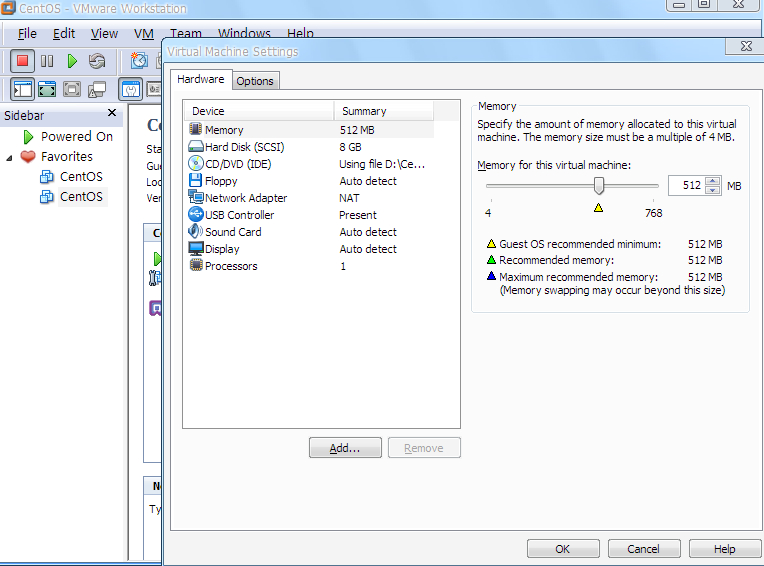Select the Floppy device
This screenshot has height=566, width=764.
pos(309,181)
